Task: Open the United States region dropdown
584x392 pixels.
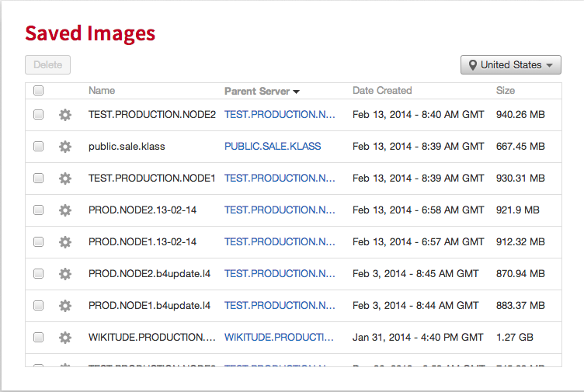Action: [x=511, y=64]
